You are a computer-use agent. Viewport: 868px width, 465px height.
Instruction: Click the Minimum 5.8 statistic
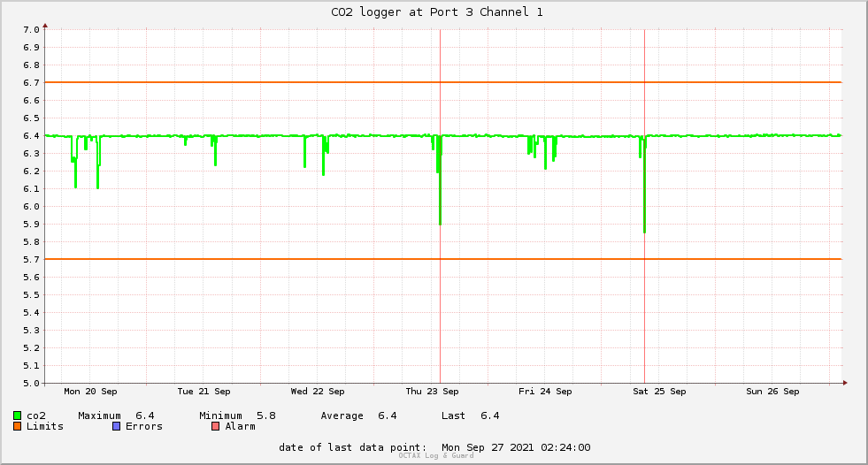[x=237, y=415]
